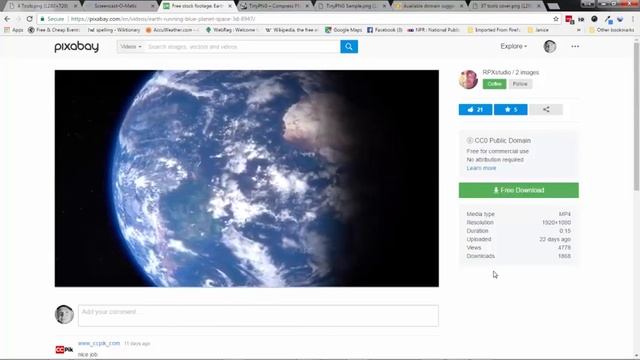640x360 pixels.
Task: Switch to the TinyPNG Sample.png tab
Action: [351, 6]
